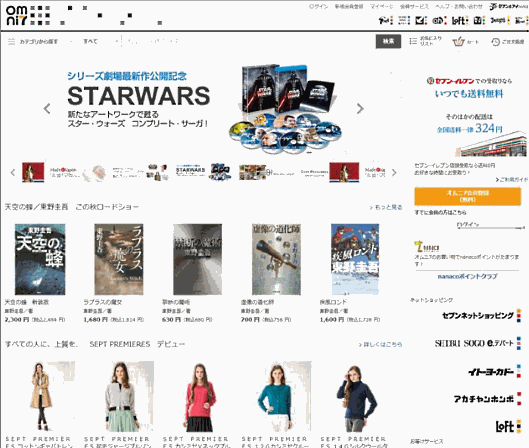
Task: Open the イトーヨーカドー store logo
Action: (x=494, y=371)
